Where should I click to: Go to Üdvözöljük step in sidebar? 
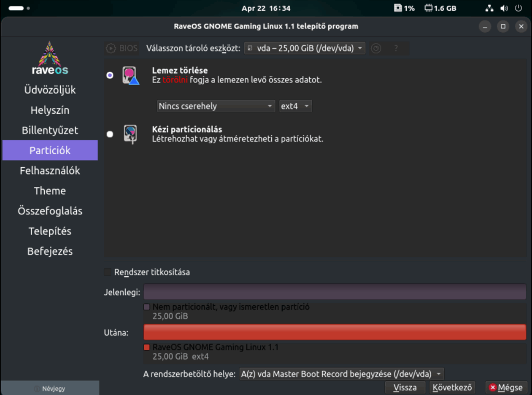click(50, 90)
